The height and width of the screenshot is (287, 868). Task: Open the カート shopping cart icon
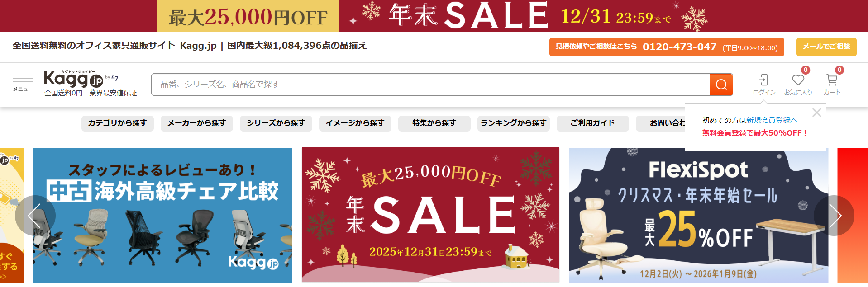[832, 85]
